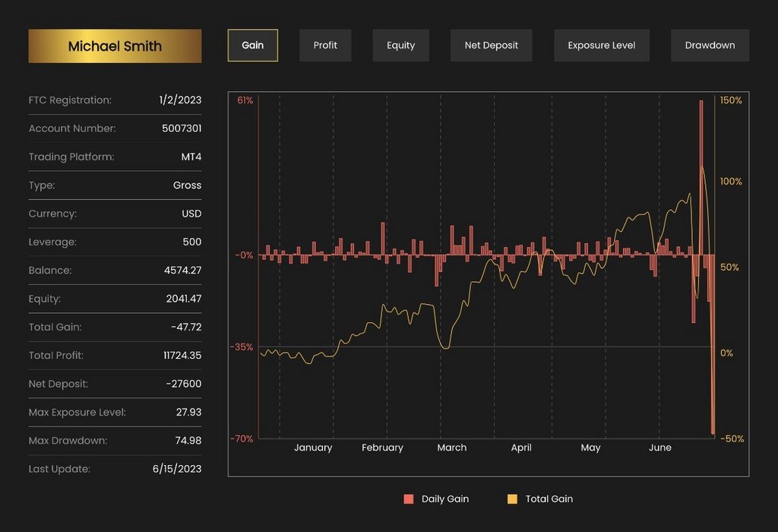
Task: Open the Equity tab
Action: tap(400, 45)
